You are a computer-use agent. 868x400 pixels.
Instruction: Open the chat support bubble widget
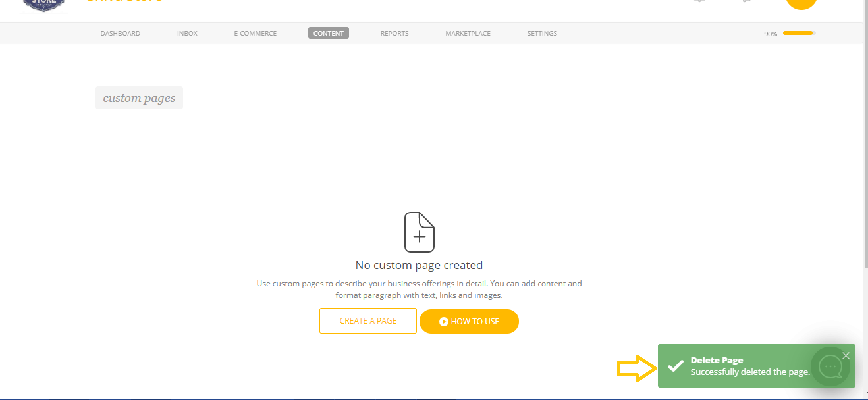(831, 366)
